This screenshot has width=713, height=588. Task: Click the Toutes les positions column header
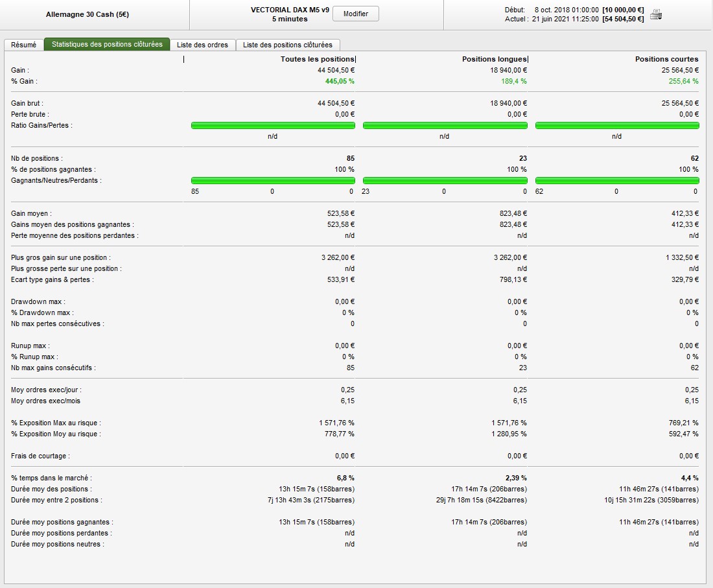click(317, 59)
